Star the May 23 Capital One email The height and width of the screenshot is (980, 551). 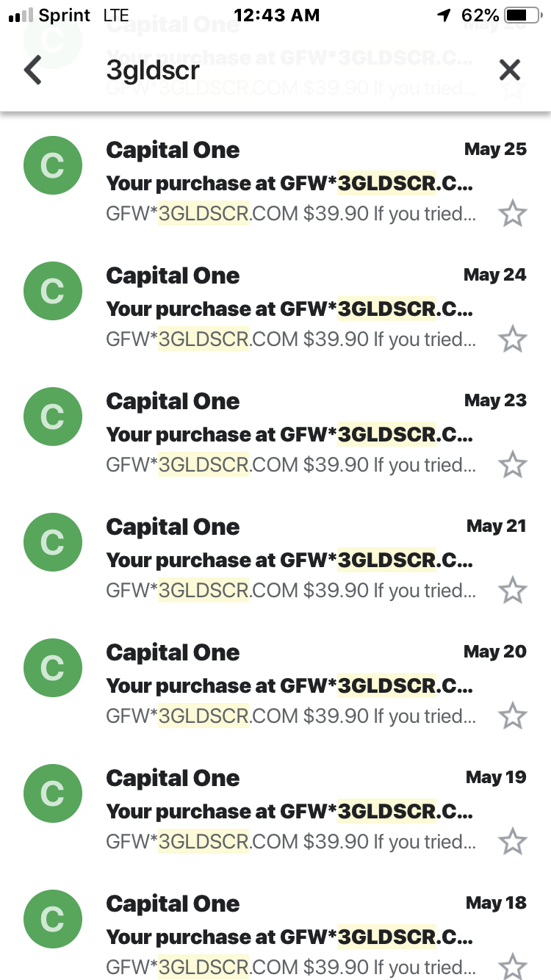(513, 465)
